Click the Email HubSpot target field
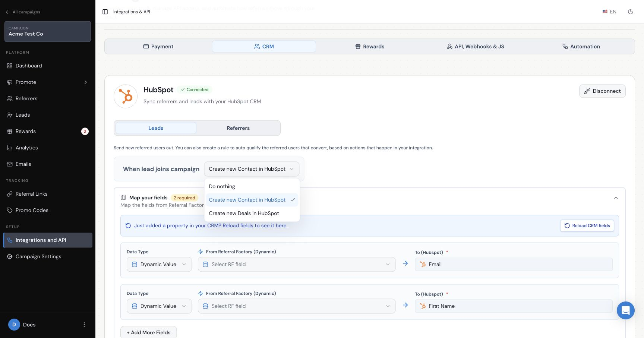 click(514, 264)
